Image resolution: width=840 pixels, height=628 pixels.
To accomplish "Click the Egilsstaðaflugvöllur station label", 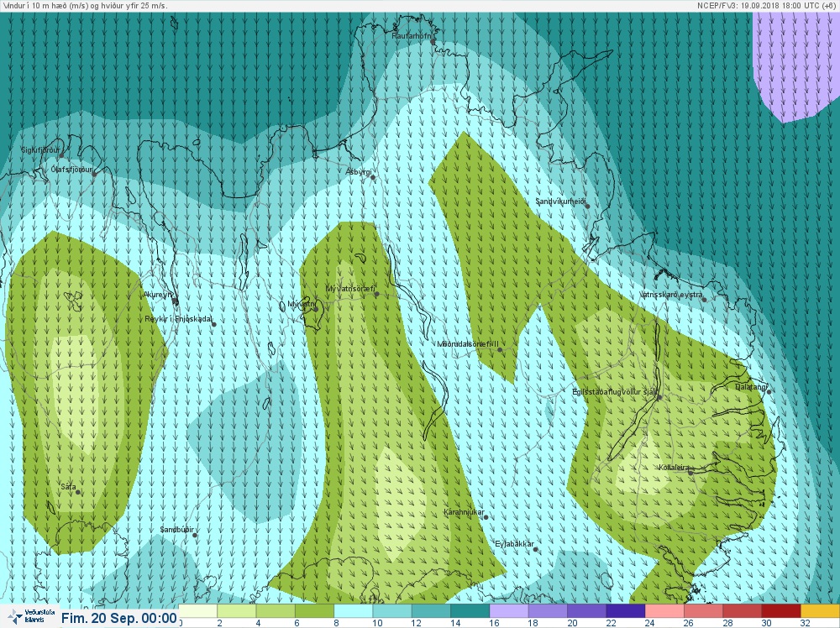I will pos(615,392).
